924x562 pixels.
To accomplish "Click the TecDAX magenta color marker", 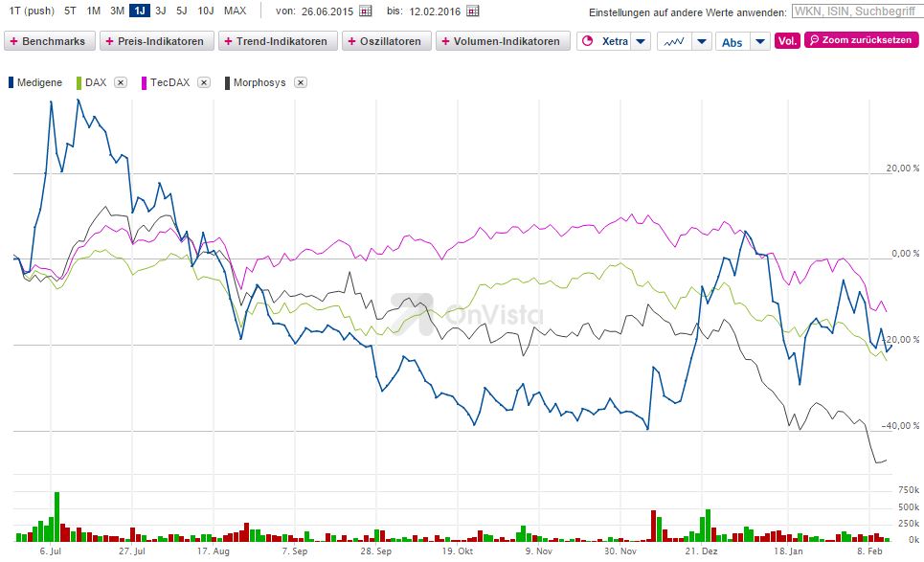I will point(144,82).
